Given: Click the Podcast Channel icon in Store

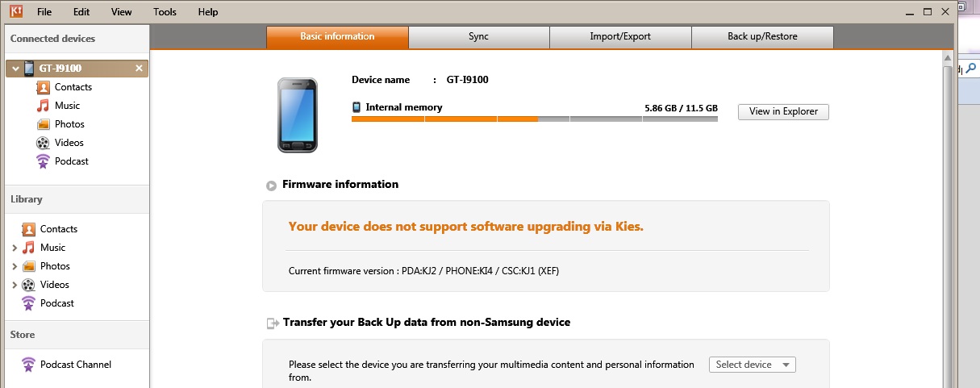Looking at the screenshot, I should [29, 365].
